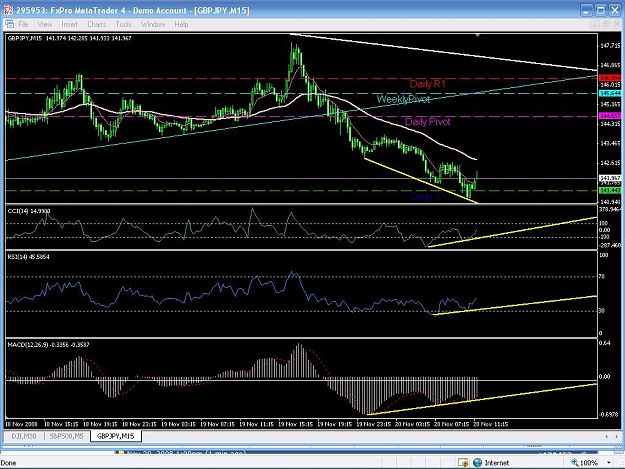Screen dimensions: 625x469
Task: Click the Done status text
Action: (8, 463)
